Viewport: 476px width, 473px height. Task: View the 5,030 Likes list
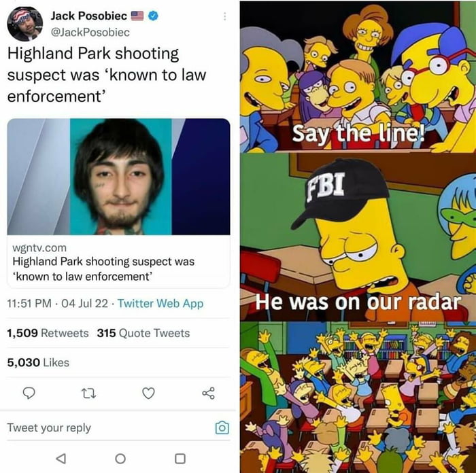coord(38,362)
